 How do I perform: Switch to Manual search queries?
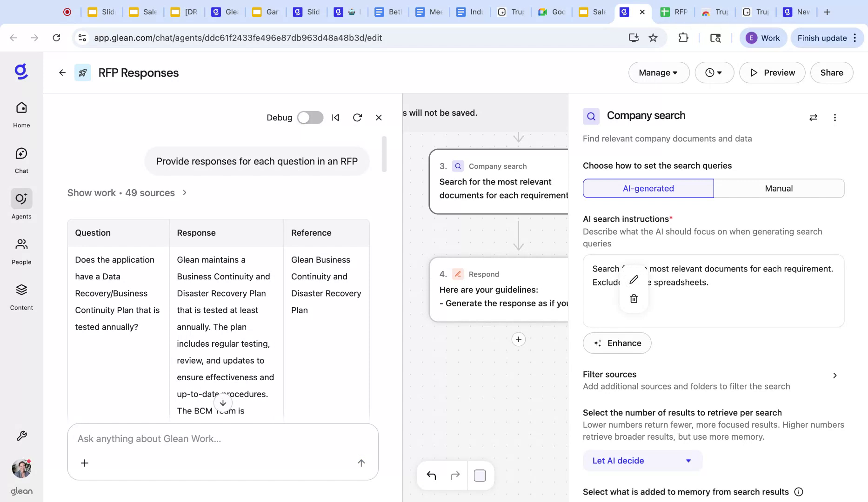pyautogui.click(x=779, y=188)
